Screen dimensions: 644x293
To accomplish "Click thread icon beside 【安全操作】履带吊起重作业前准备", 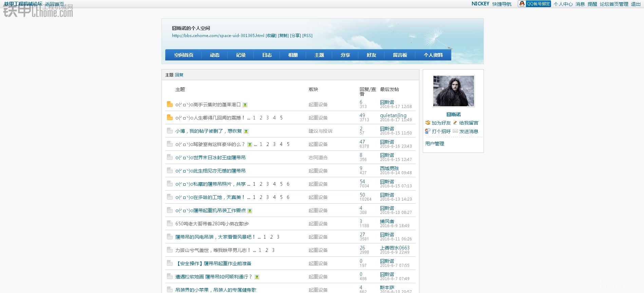I will pyautogui.click(x=170, y=263).
